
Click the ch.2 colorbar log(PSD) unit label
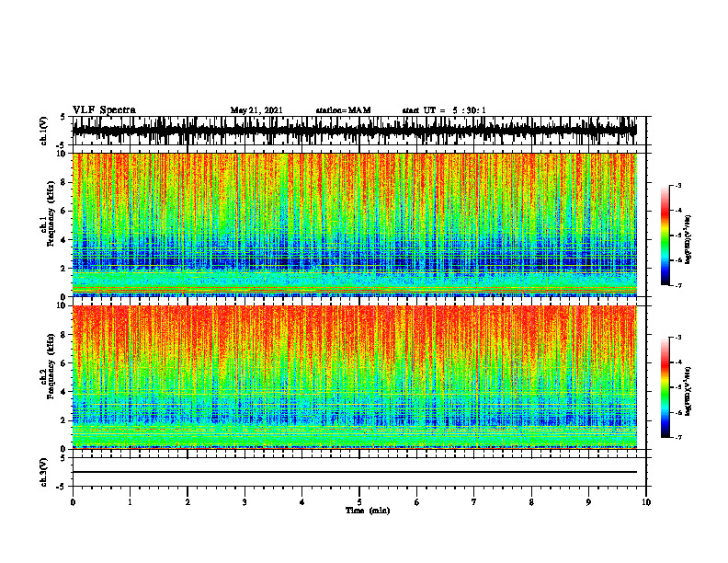[x=688, y=391]
